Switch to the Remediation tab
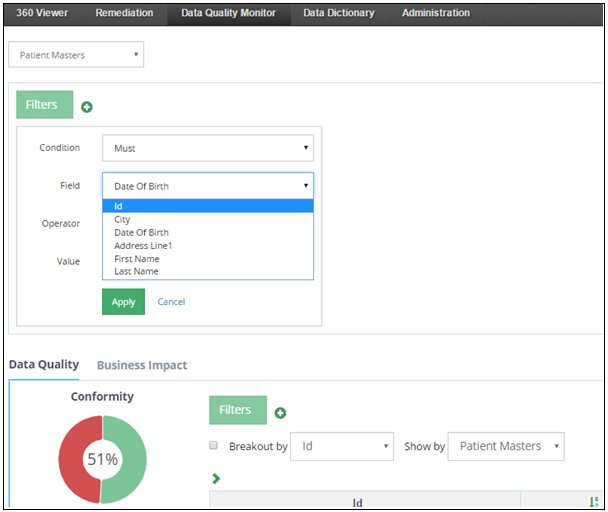 [x=124, y=13]
